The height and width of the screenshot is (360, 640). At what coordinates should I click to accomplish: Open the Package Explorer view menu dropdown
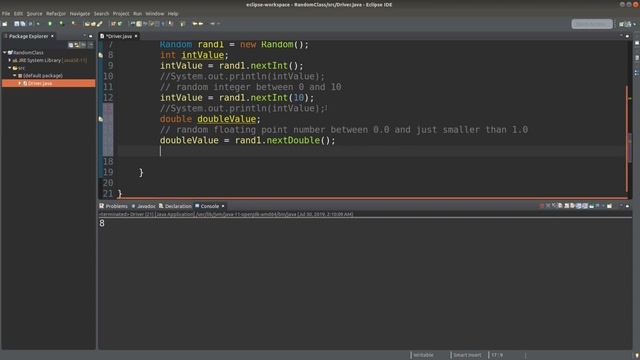tap(91, 44)
